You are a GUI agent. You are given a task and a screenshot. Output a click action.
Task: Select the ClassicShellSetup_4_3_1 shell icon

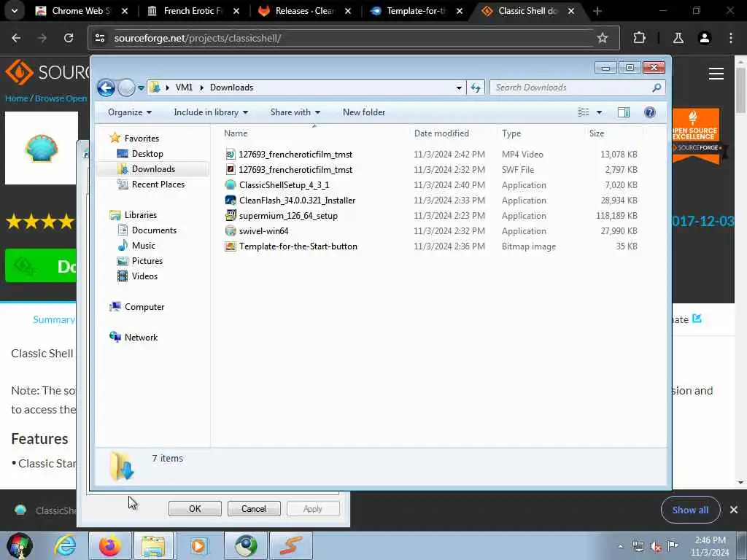click(231, 184)
